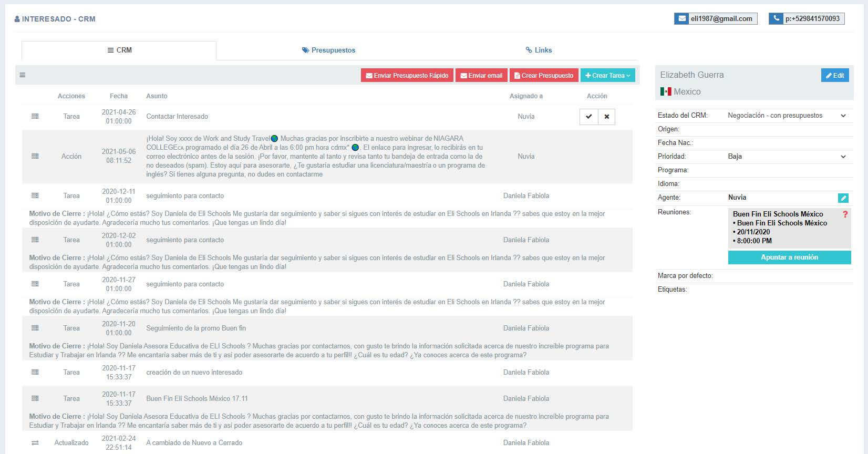Cancel Contactar Interesado task with X icon
The image size is (868, 454).
606,117
